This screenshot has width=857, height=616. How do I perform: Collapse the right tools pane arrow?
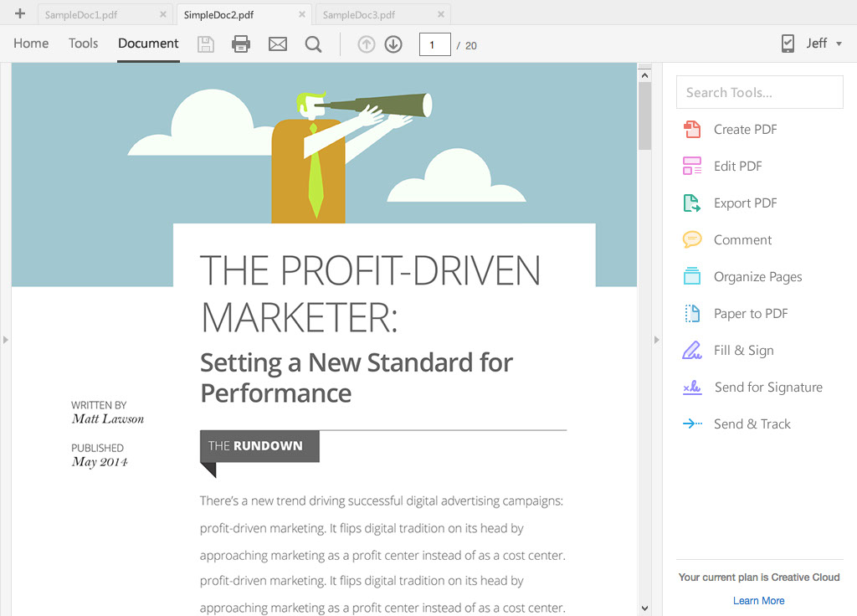[656, 339]
